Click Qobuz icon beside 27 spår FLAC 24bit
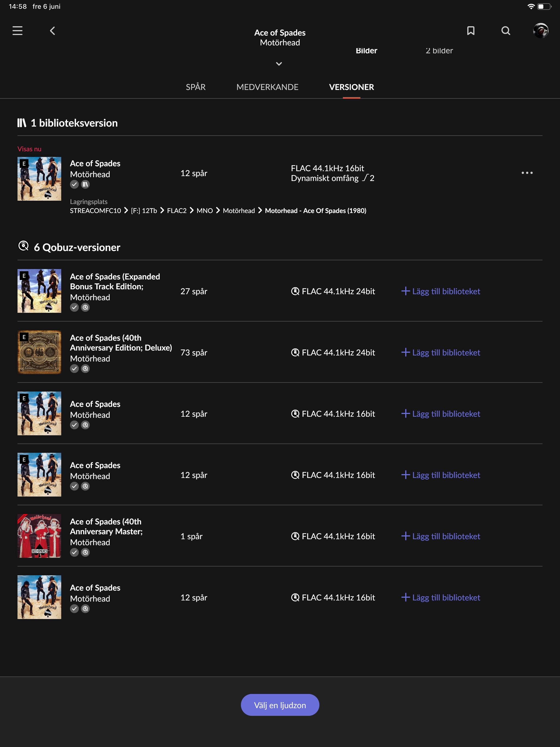 295,291
